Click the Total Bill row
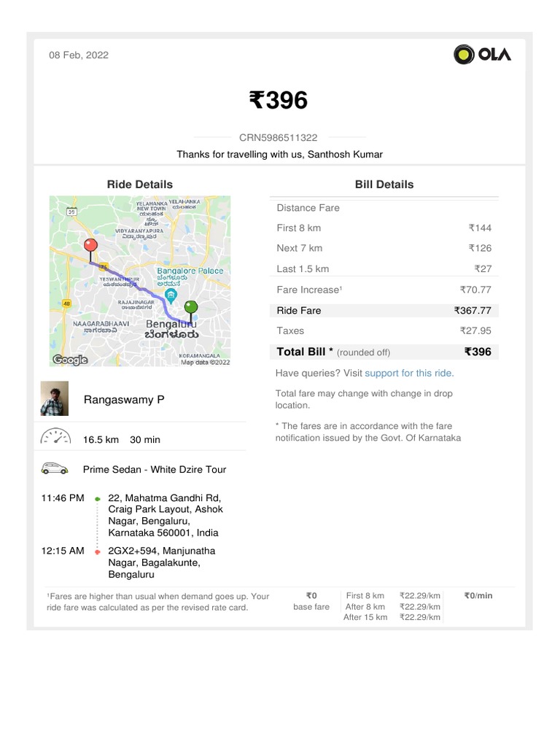 (x=384, y=352)
